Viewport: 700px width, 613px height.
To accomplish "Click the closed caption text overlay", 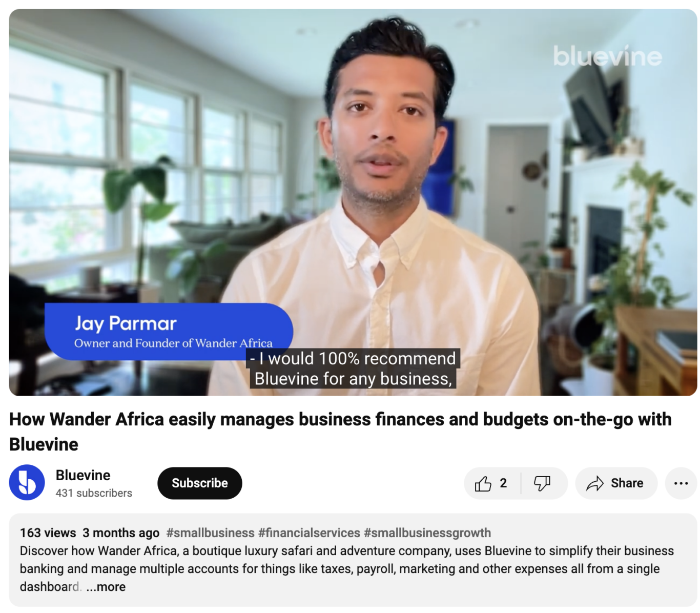I will pos(353,369).
